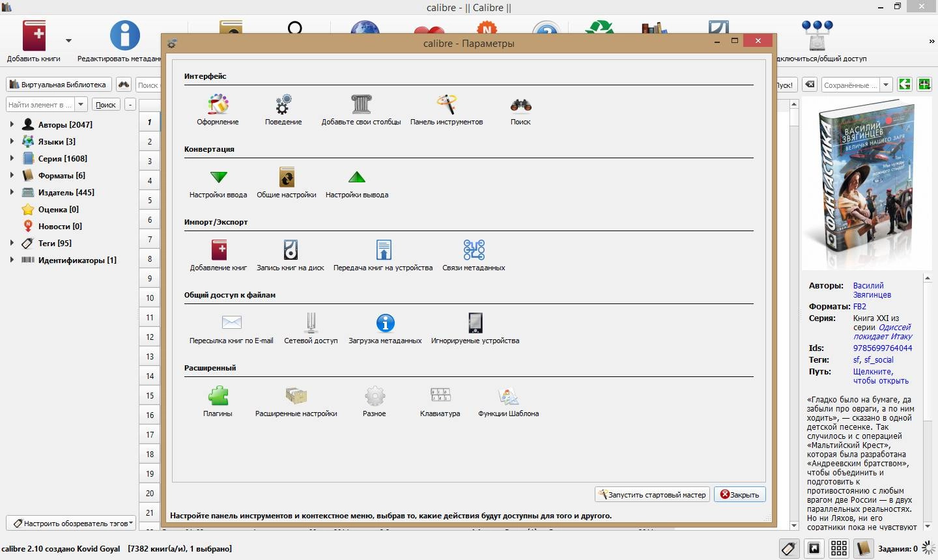The image size is (938, 560).
Task: Expand Авторы [2047] tree node
Action: pyautogui.click(x=12, y=124)
